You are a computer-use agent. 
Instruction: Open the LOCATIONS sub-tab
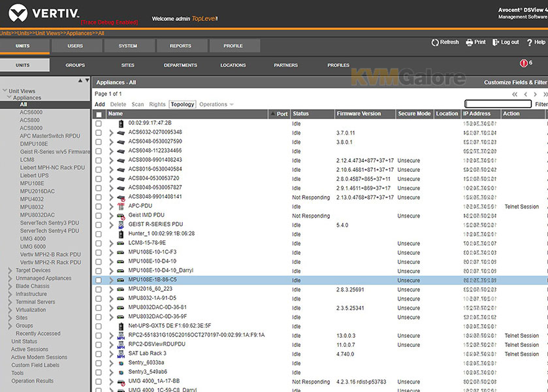[233, 65]
